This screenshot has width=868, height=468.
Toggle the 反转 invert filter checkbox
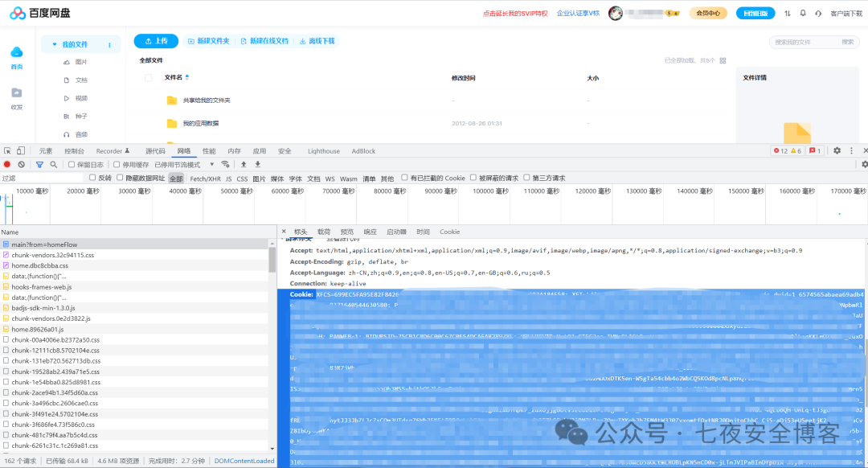tap(92, 178)
